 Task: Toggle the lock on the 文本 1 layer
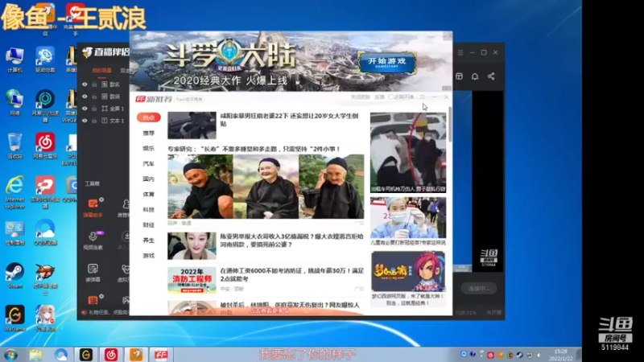[x=94, y=121]
